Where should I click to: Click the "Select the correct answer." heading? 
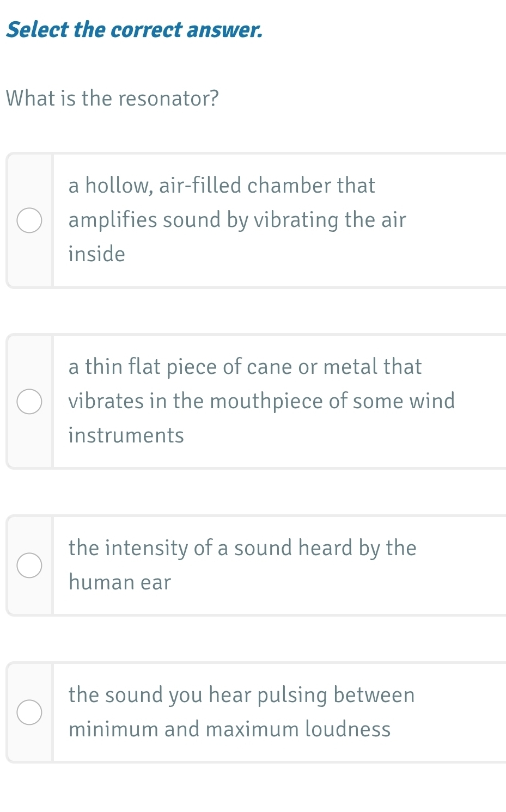[134, 30]
